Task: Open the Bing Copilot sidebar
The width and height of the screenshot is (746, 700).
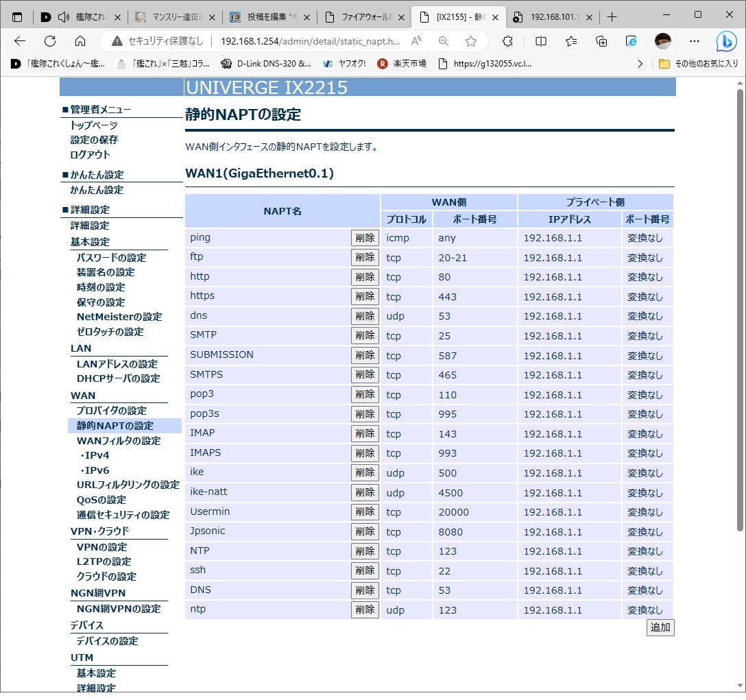Action: tap(727, 41)
